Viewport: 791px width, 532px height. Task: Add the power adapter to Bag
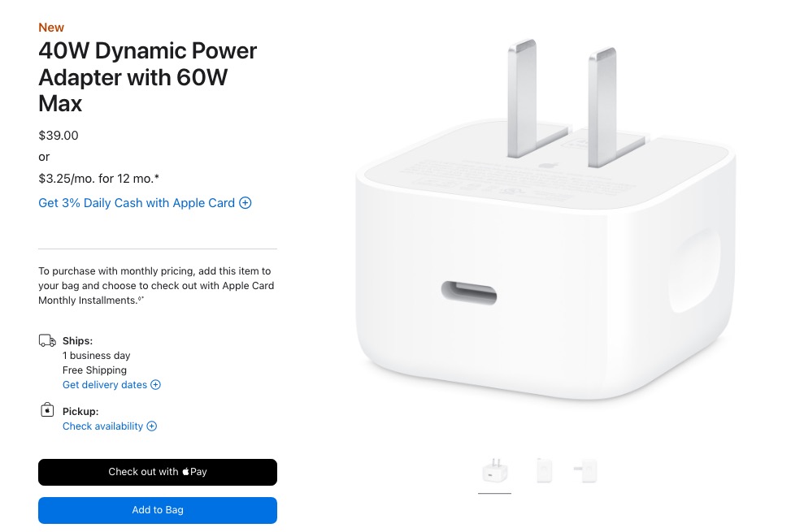158,510
